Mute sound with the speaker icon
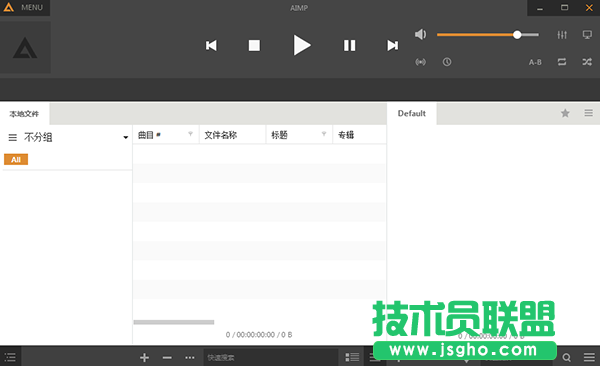 click(421, 34)
